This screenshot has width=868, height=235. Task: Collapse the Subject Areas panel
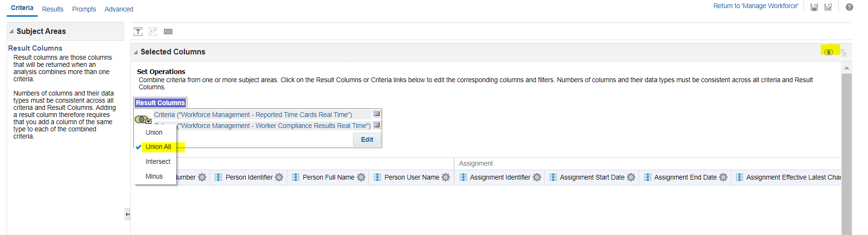pyautogui.click(x=11, y=31)
